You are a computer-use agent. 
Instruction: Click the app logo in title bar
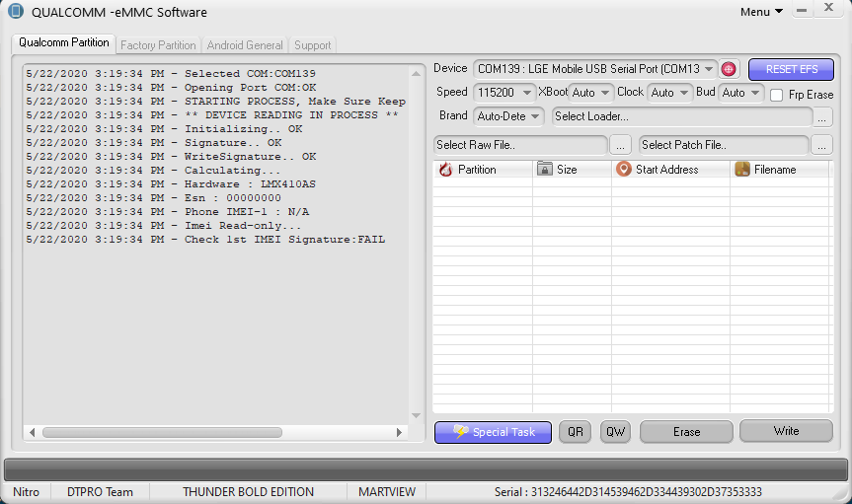16,12
